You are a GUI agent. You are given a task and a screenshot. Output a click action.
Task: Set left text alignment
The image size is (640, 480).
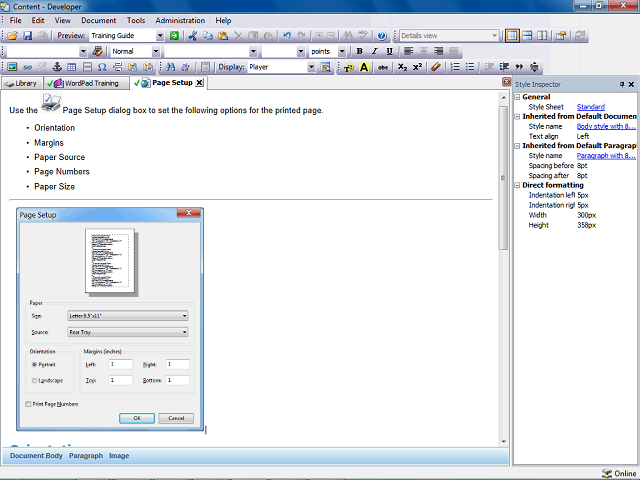click(408, 51)
